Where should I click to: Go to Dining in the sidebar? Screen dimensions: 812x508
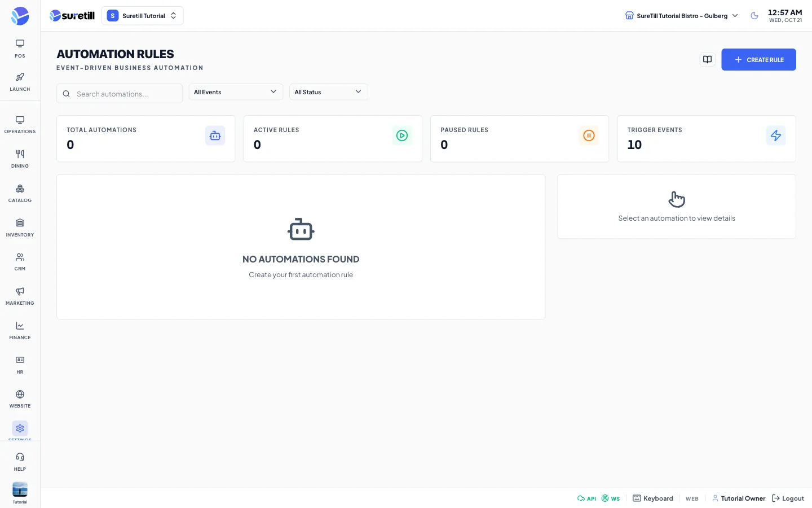tap(20, 159)
